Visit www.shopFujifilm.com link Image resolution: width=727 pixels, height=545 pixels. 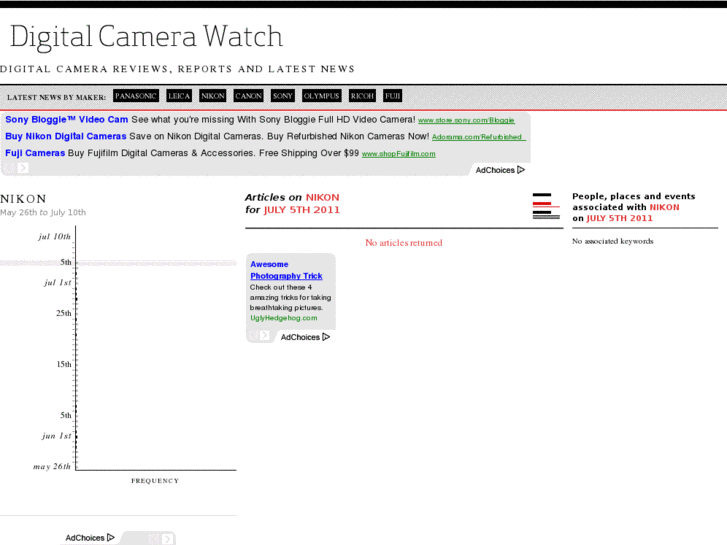398,154
